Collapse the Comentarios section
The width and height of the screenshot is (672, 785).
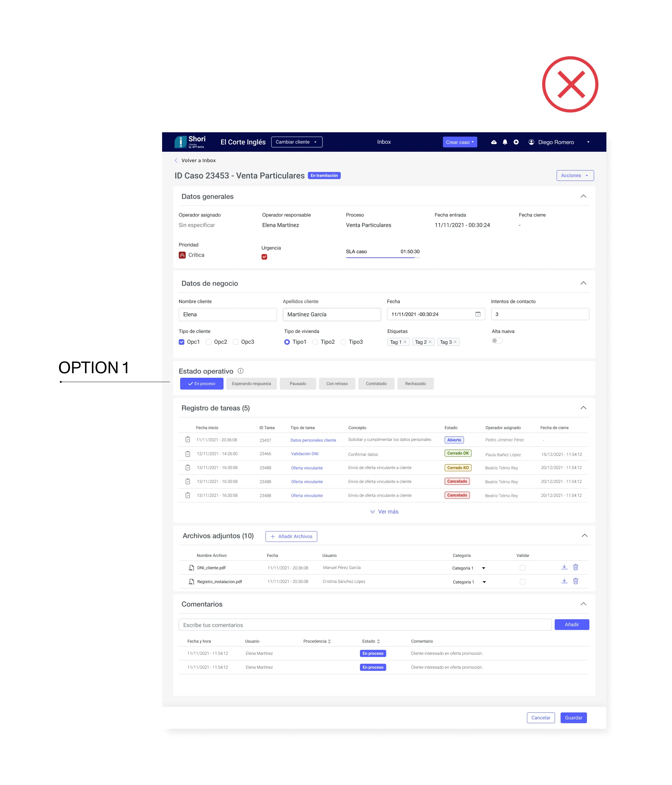[x=583, y=604]
